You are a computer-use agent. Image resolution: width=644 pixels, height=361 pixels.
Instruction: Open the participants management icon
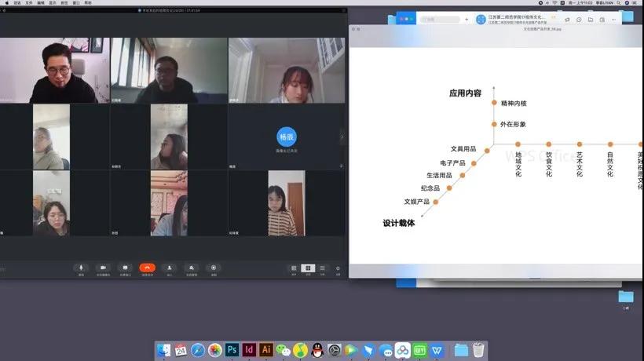coord(192,268)
